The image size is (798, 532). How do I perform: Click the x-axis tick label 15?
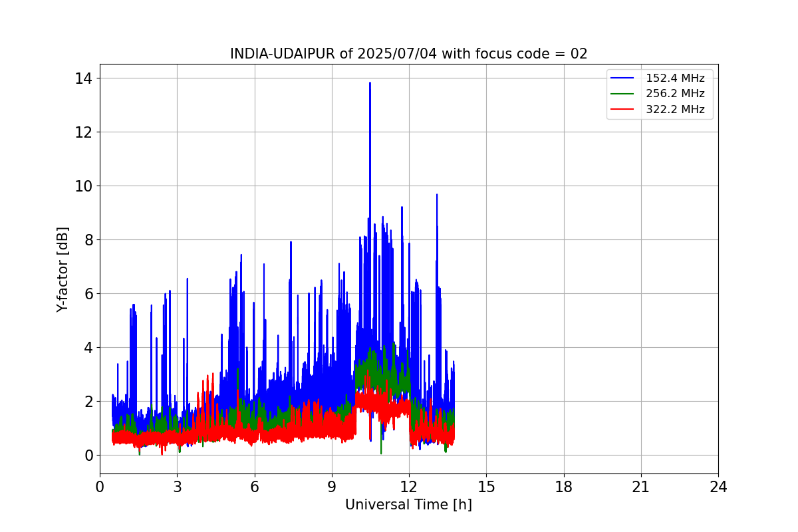[x=486, y=486]
